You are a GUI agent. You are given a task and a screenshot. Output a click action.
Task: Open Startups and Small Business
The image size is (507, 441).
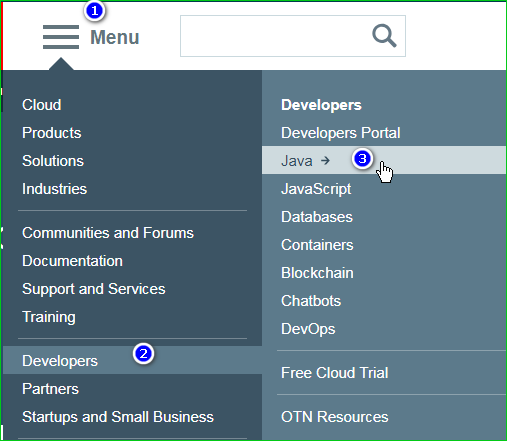[118, 417]
